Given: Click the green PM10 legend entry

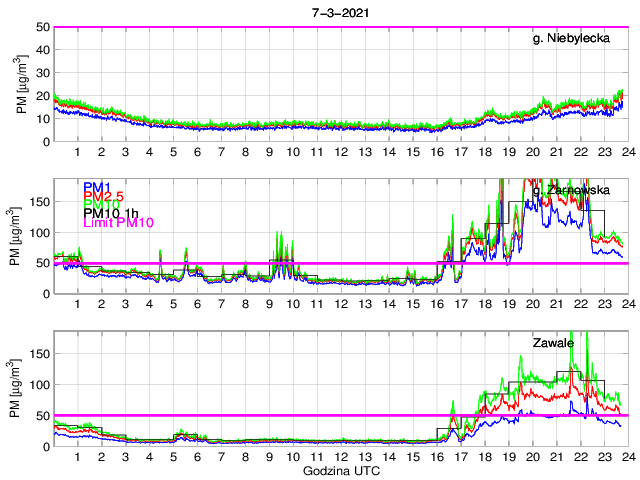Looking at the screenshot, I should click(x=100, y=212).
